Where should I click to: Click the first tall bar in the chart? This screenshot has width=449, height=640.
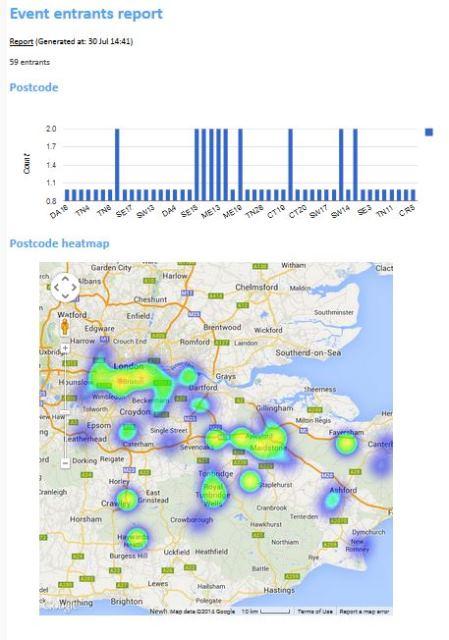point(118,164)
